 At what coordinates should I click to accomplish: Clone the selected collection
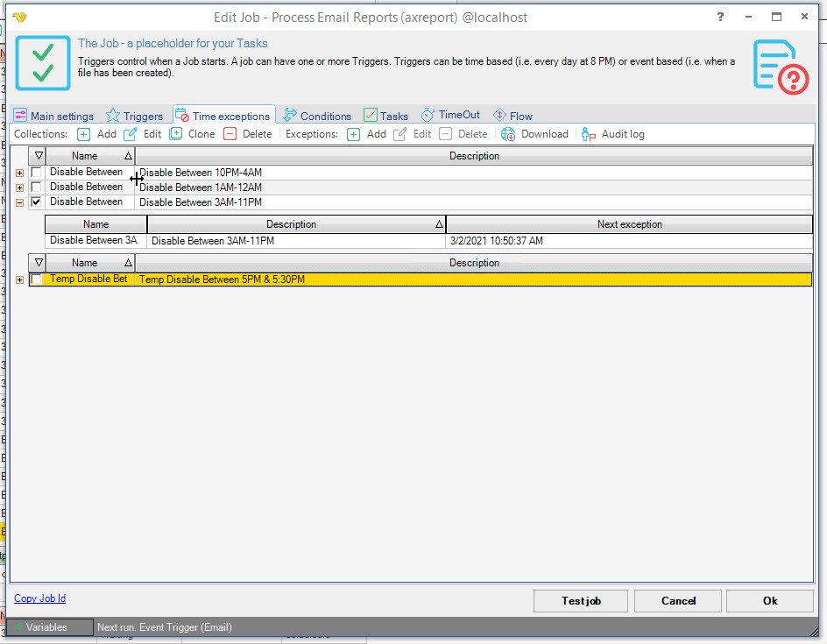pyautogui.click(x=176, y=134)
